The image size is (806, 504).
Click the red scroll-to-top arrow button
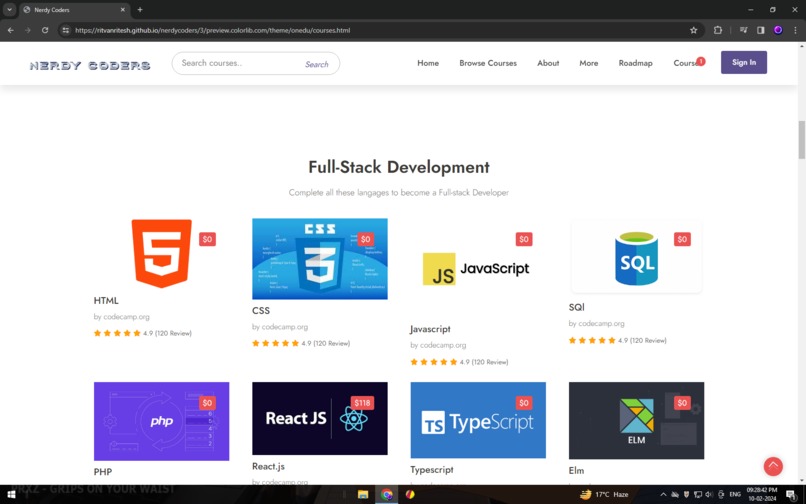click(x=773, y=466)
